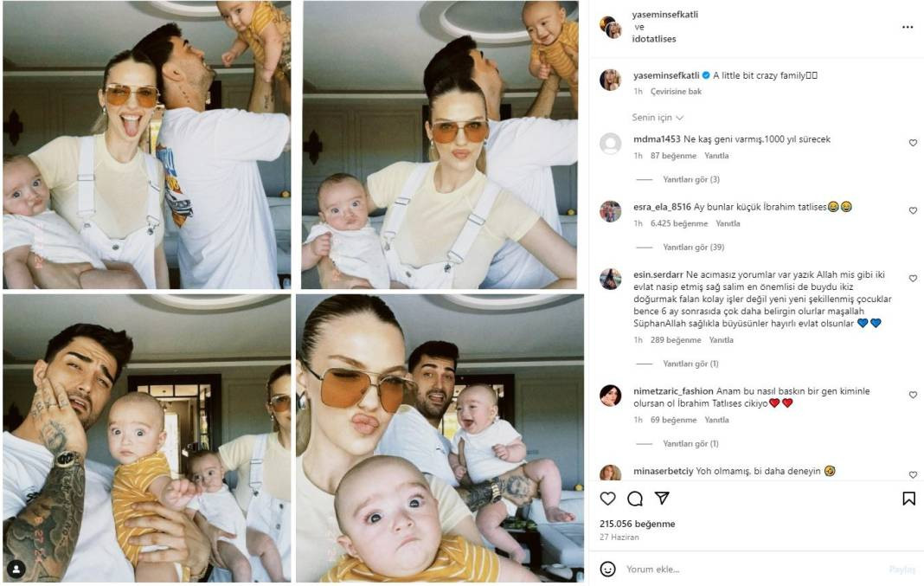
Task: Expand Yanıtları gör (3) replies
Action: 691,179
